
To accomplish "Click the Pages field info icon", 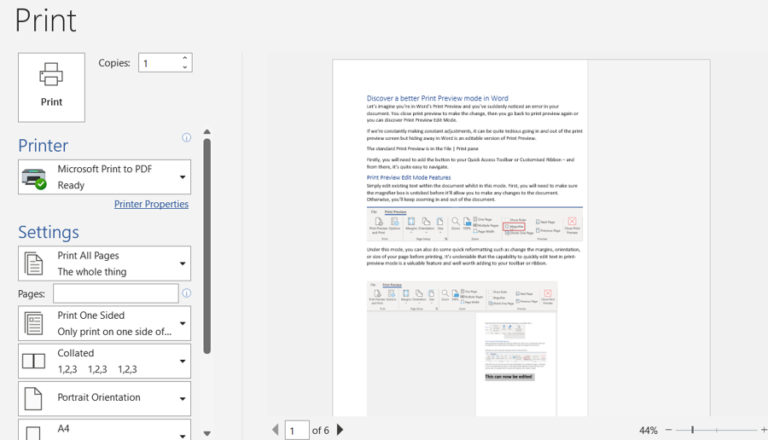I will pos(186,293).
